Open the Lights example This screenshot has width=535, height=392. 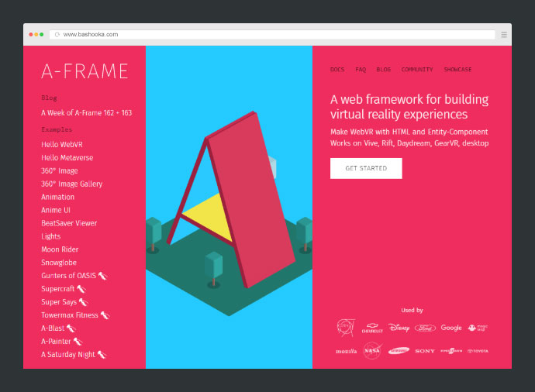pyautogui.click(x=51, y=236)
